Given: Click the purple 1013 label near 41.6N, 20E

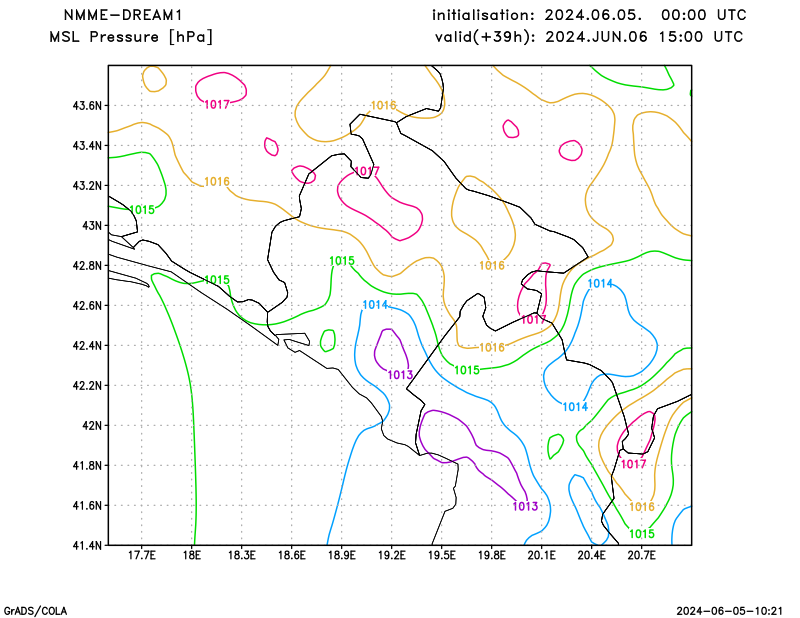Looking at the screenshot, I should 525,506.
